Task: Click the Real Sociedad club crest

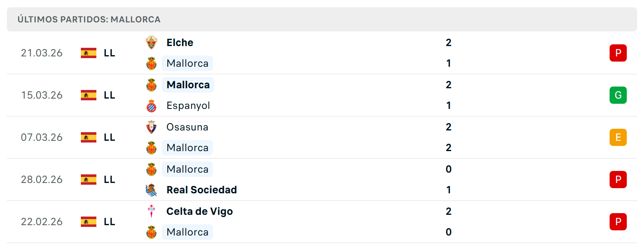Action: pos(151,190)
